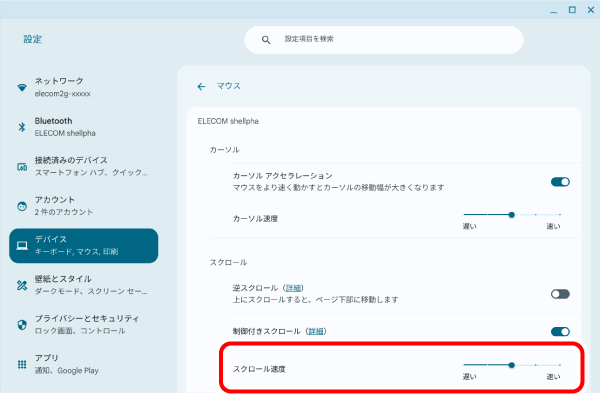The height and width of the screenshot is (397, 600).
Task: Click the privacy shield icon
Action: point(22,325)
